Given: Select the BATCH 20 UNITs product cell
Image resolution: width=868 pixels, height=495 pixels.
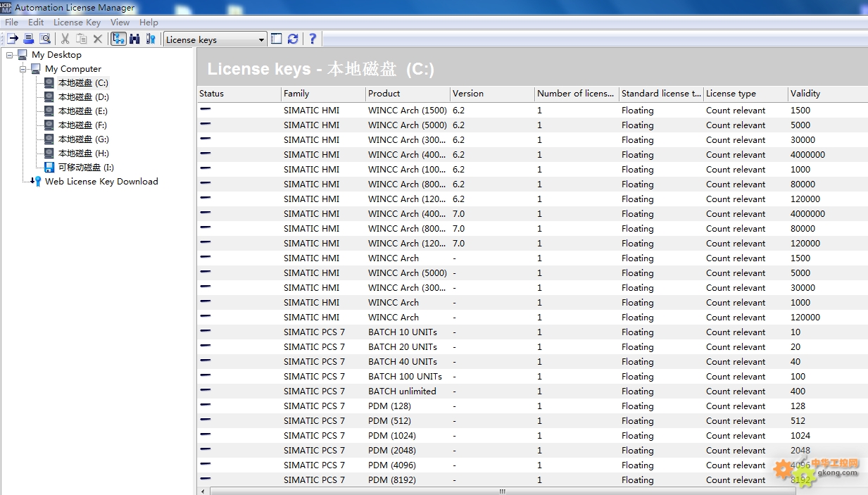Looking at the screenshot, I should point(403,347).
